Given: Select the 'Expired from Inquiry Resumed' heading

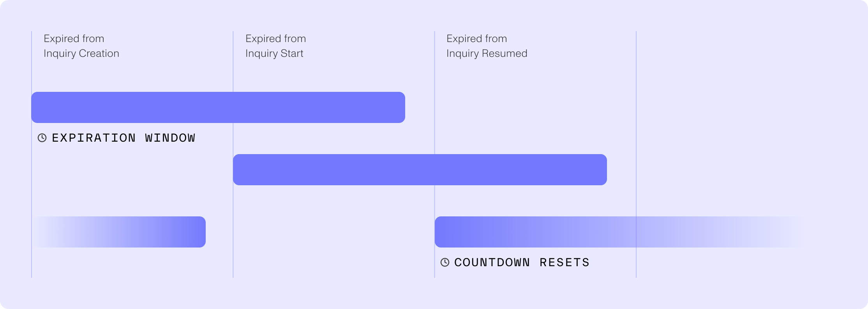Looking at the screenshot, I should point(487,46).
